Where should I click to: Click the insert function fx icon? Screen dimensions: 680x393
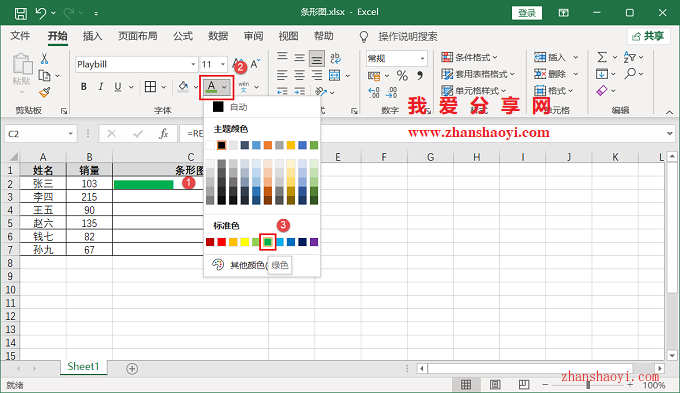coord(163,134)
